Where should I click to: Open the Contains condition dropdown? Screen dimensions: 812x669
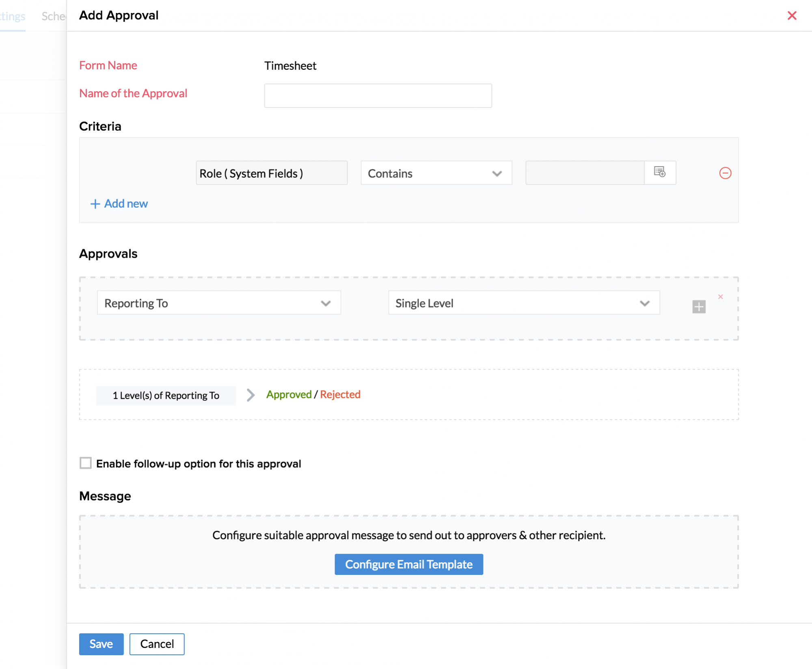(436, 173)
